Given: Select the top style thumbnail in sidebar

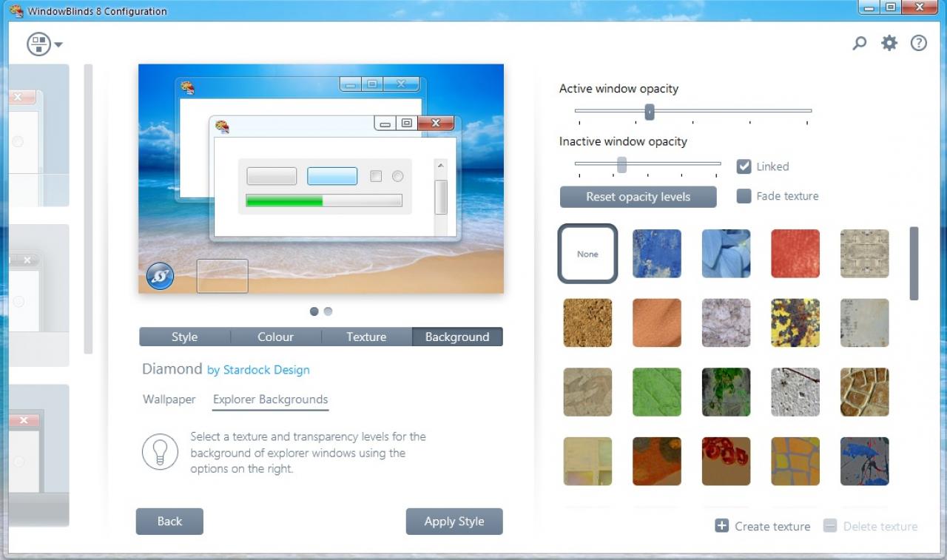Looking at the screenshot, I should (x=39, y=135).
